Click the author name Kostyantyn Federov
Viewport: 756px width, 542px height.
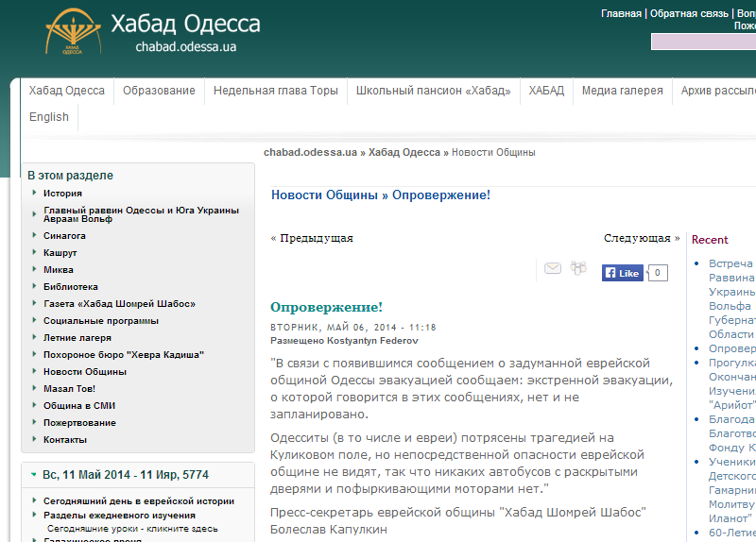click(x=372, y=341)
